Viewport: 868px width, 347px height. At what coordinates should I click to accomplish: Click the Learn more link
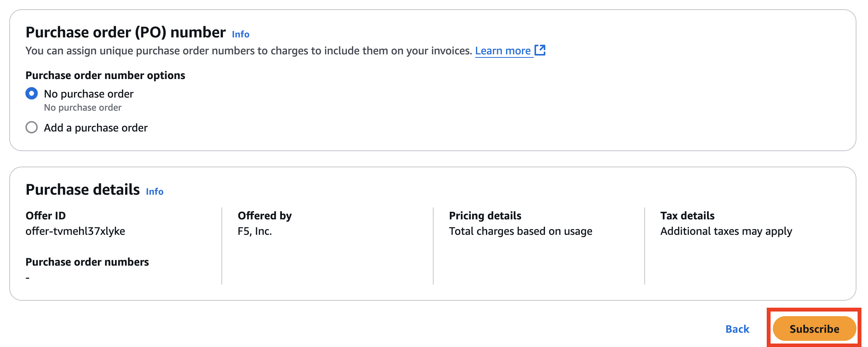point(503,51)
